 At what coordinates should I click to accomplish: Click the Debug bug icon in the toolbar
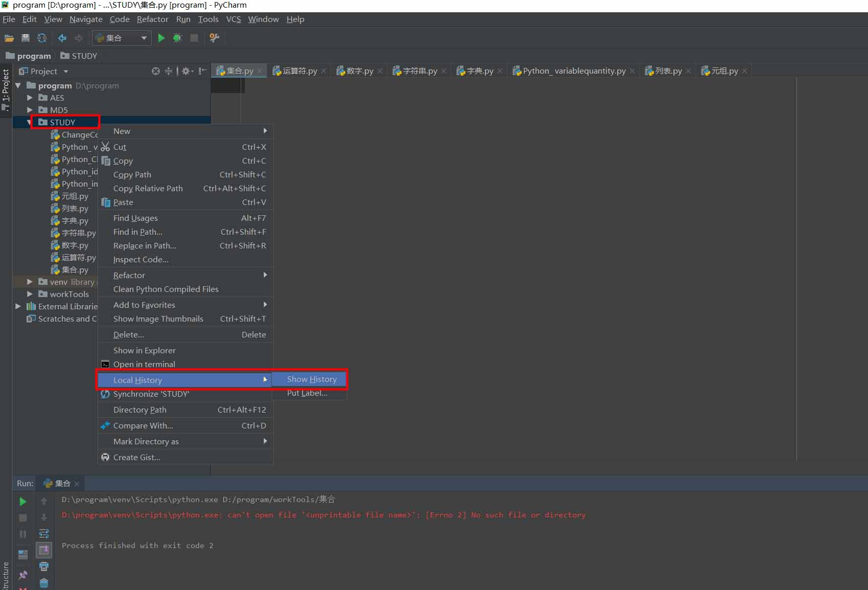177,38
